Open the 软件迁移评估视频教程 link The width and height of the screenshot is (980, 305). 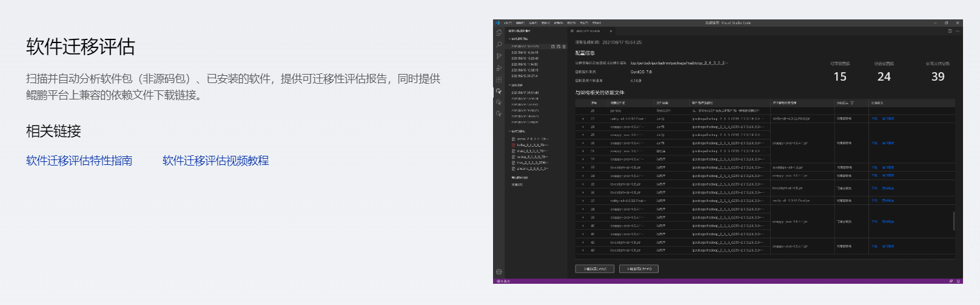[215, 161]
